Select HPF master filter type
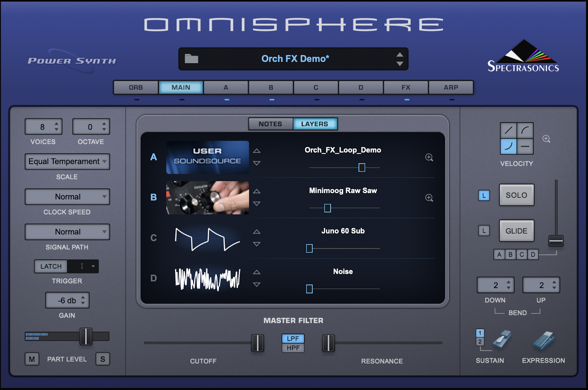This screenshot has width=588, height=390. 293,348
